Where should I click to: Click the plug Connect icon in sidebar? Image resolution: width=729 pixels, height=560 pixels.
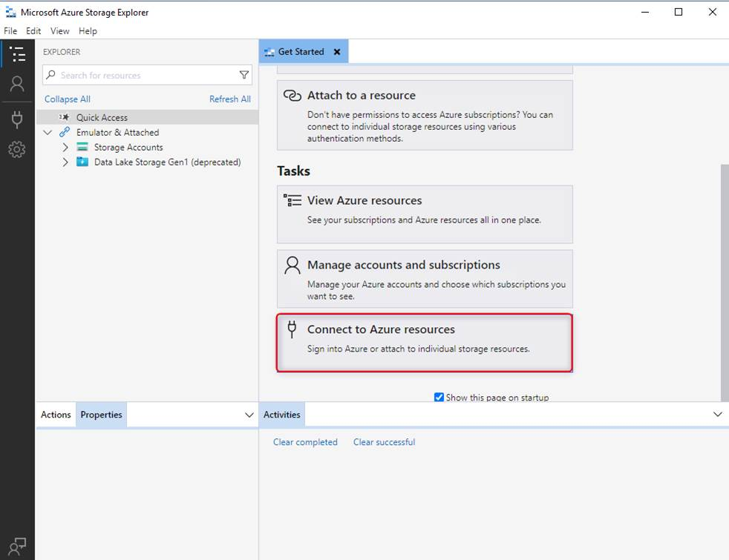tap(17, 119)
